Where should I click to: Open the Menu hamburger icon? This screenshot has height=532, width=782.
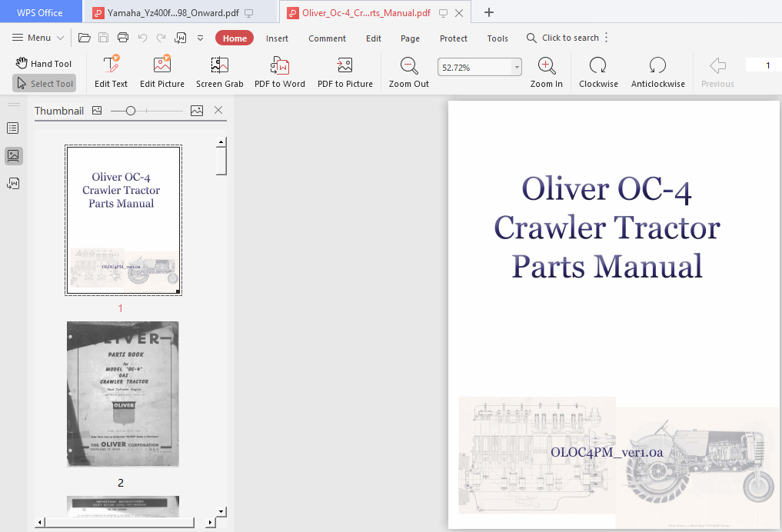pyautogui.click(x=18, y=38)
